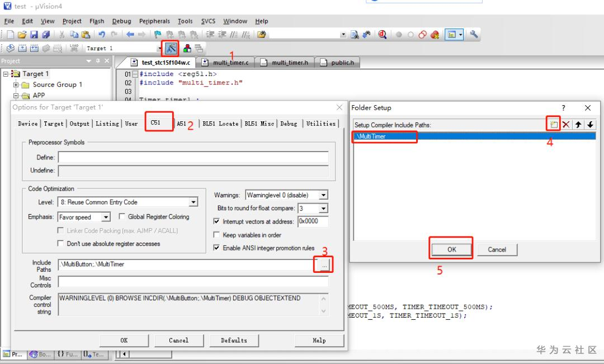Click the LOAD download to flash icon
Screen dimensions: 604x364
click(x=74, y=48)
